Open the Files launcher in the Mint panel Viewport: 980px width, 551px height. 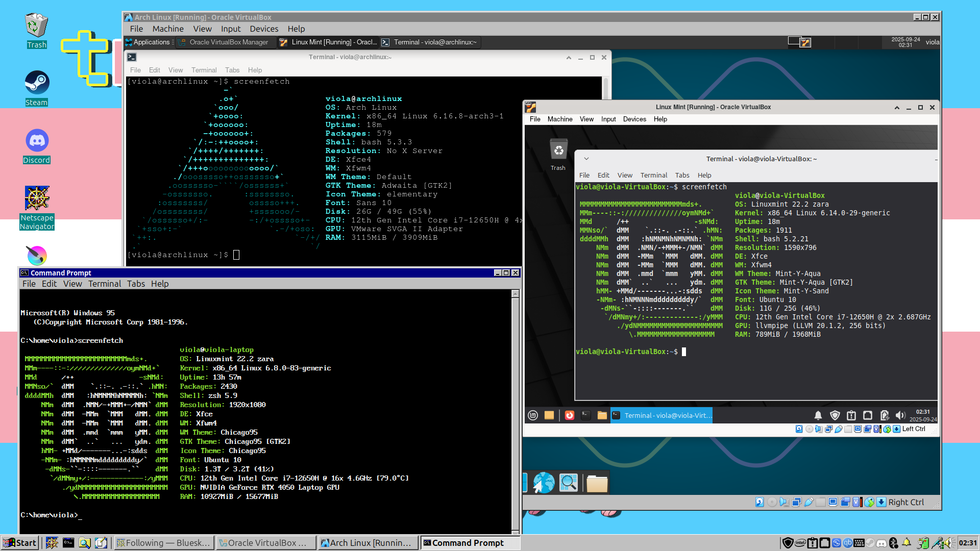(x=602, y=415)
